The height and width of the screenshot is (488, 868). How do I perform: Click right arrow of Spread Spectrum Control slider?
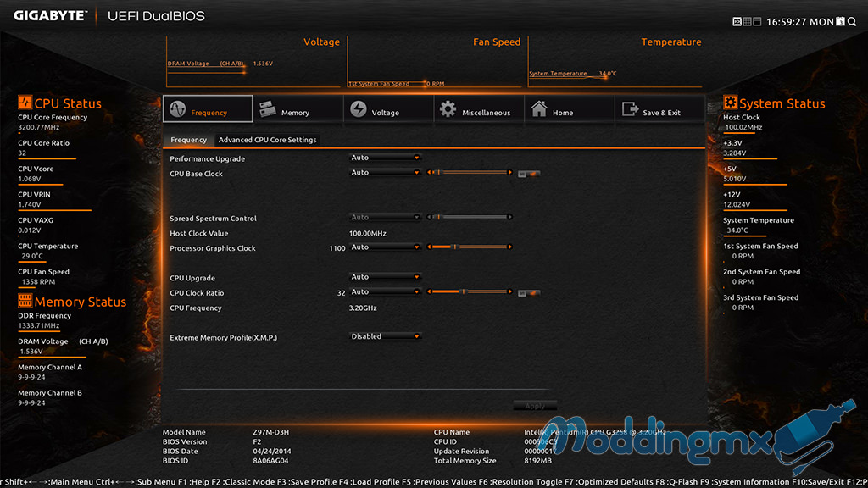(509, 217)
